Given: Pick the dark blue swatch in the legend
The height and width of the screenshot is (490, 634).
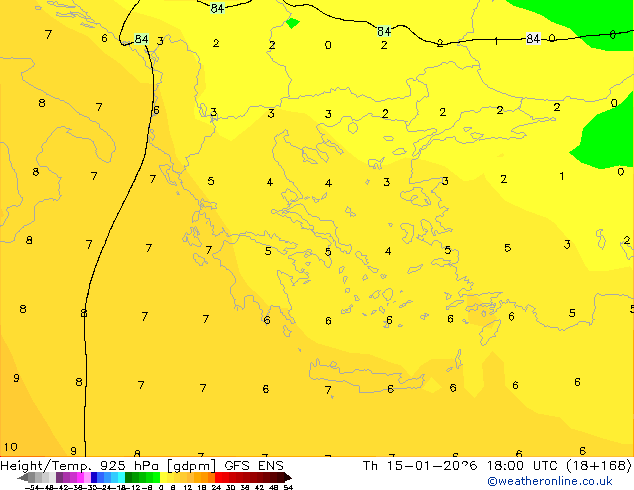Looking at the screenshot, I should (x=94, y=478).
